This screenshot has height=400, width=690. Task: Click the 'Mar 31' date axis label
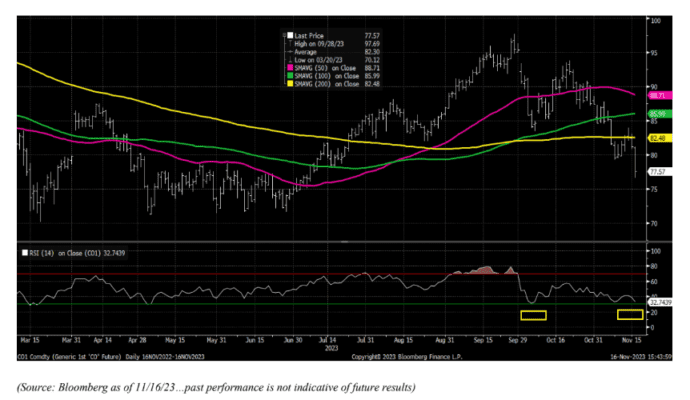coord(71,340)
